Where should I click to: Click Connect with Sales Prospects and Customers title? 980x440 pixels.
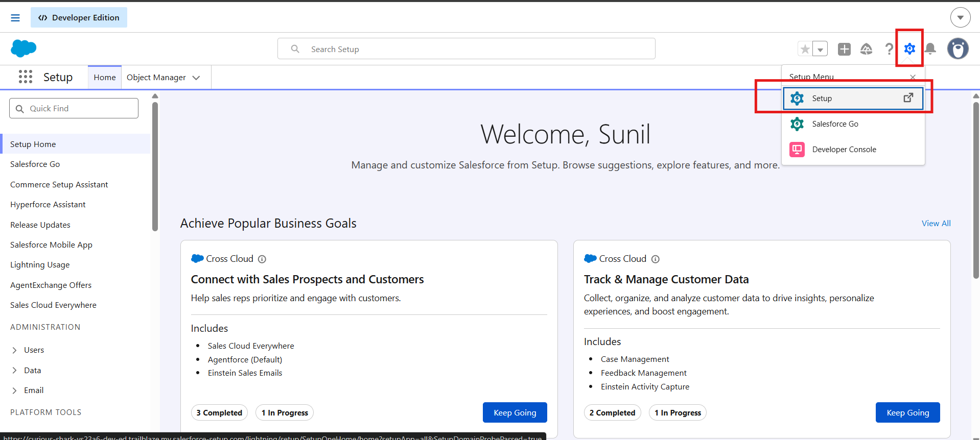pyautogui.click(x=308, y=280)
